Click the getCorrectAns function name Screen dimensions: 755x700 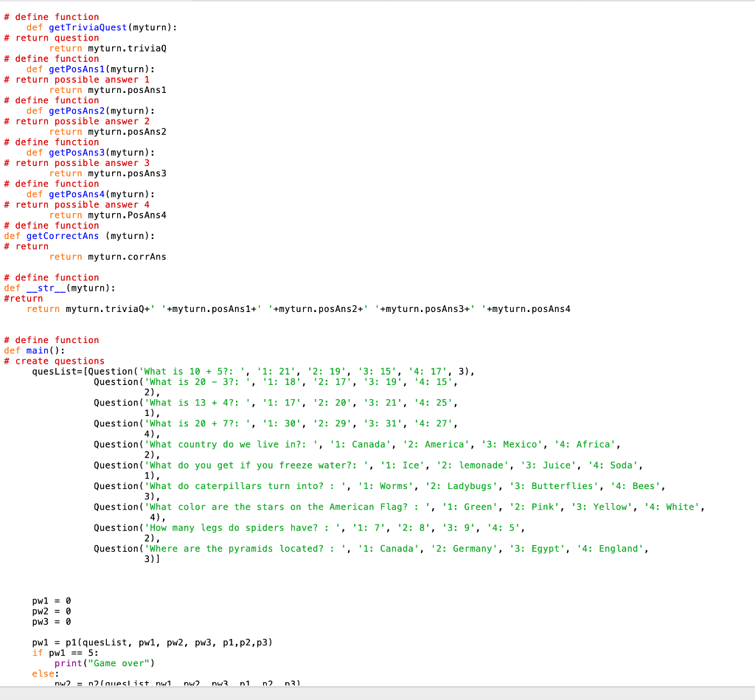tap(63, 235)
